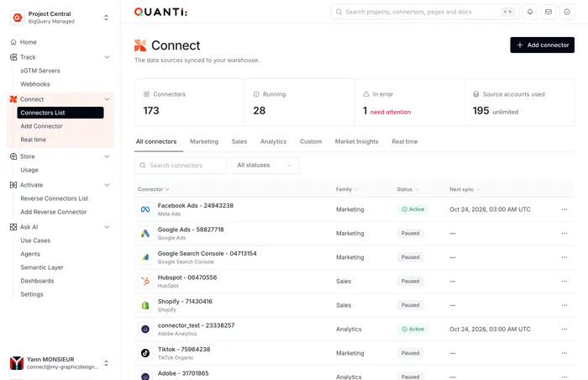Select Connectors List in sidebar
The width and height of the screenshot is (588, 380).
60,113
